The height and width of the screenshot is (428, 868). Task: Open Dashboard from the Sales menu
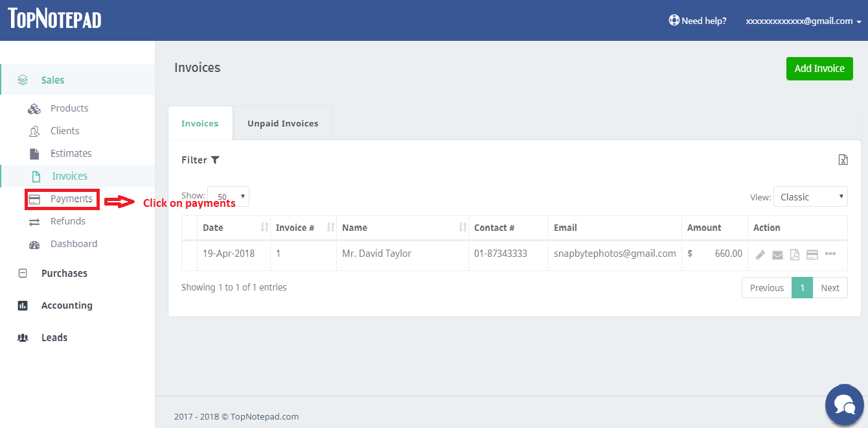74,244
